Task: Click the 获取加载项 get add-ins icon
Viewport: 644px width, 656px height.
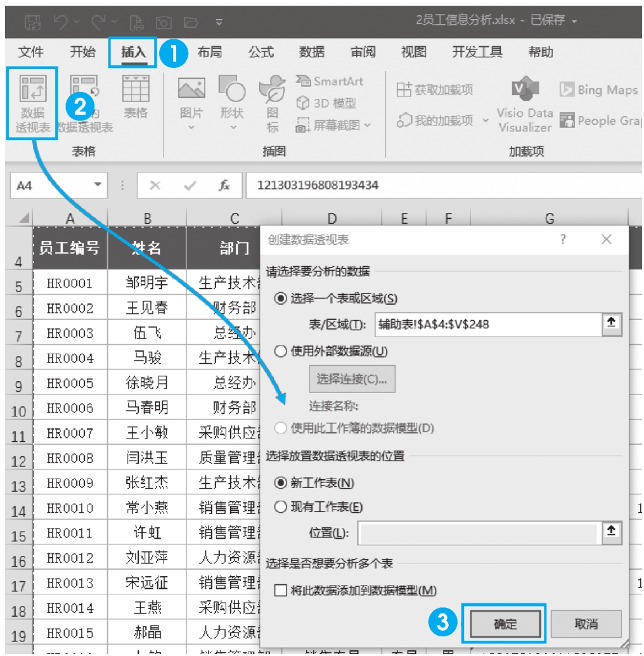Action: click(404, 89)
